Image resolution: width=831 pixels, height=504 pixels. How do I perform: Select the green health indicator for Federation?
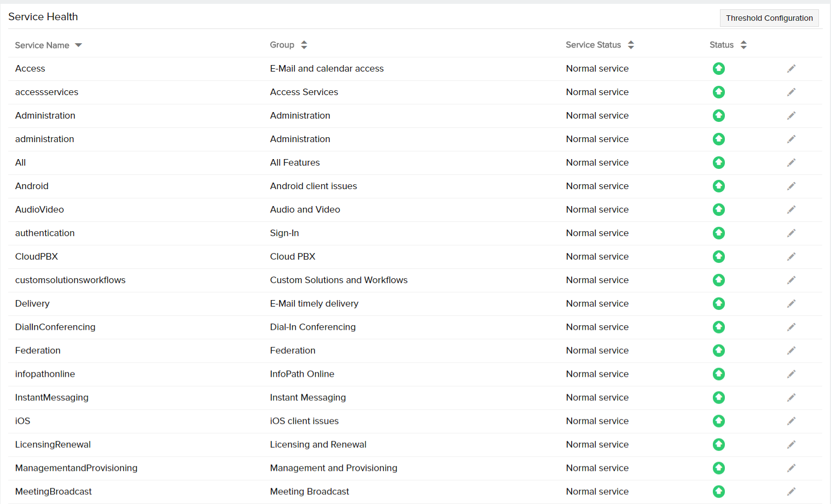(x=718, y=350)
